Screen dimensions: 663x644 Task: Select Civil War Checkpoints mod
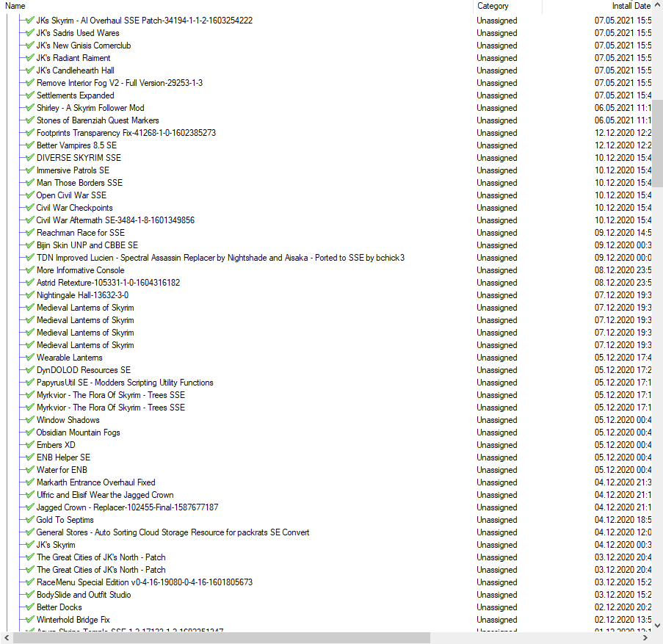click(x=74, y=208)
